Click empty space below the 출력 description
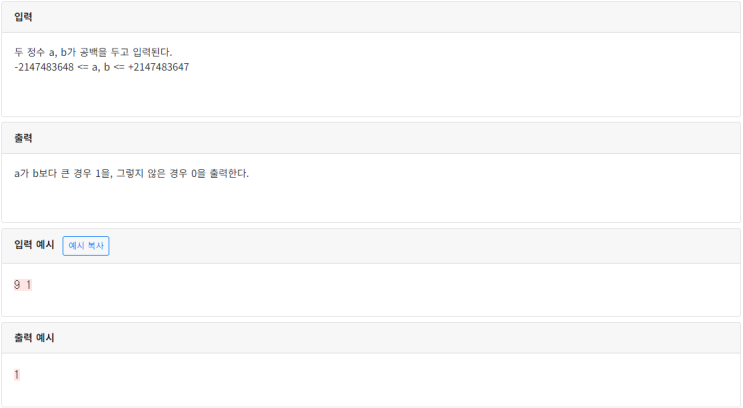The height and width of the screenshot is (408, 743). (400, 203)
